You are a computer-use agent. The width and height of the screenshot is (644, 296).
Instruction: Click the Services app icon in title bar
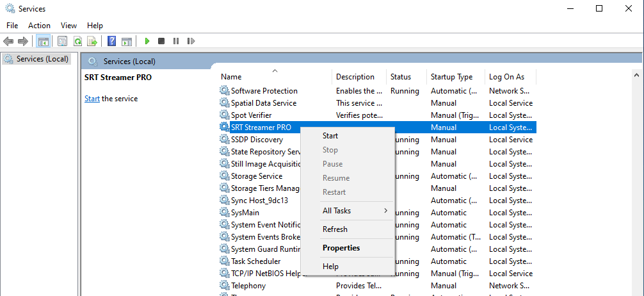point(10,8)
